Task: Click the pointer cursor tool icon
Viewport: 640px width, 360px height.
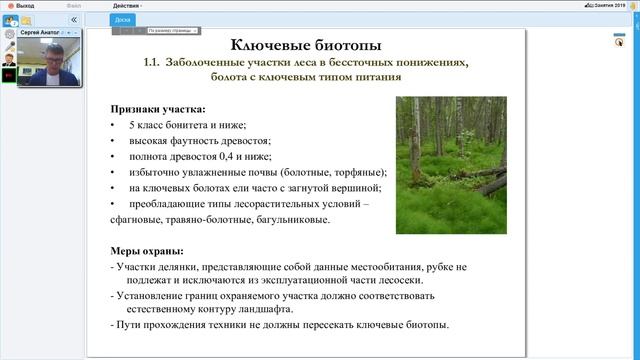Action: [x=619, y=42]
